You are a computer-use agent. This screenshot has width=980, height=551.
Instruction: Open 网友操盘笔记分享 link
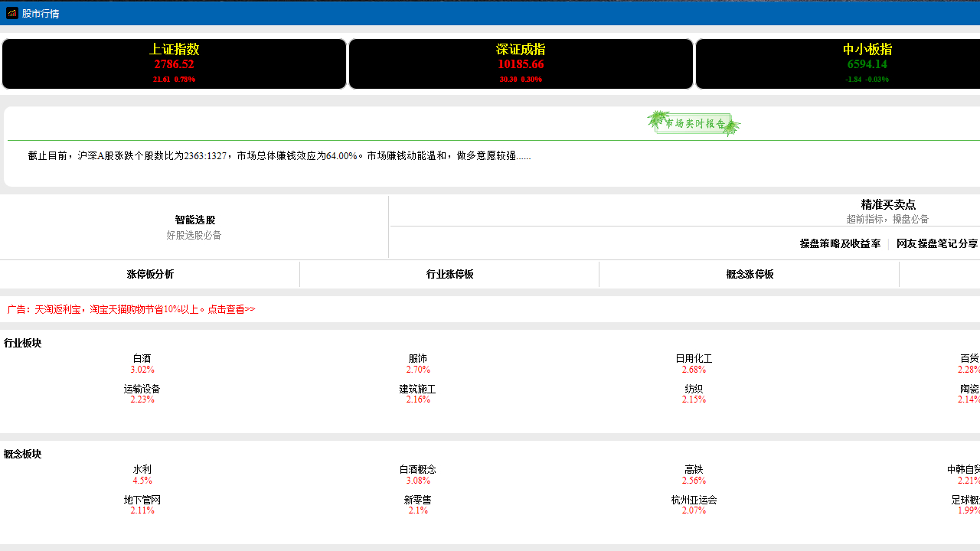coord(937,243)
